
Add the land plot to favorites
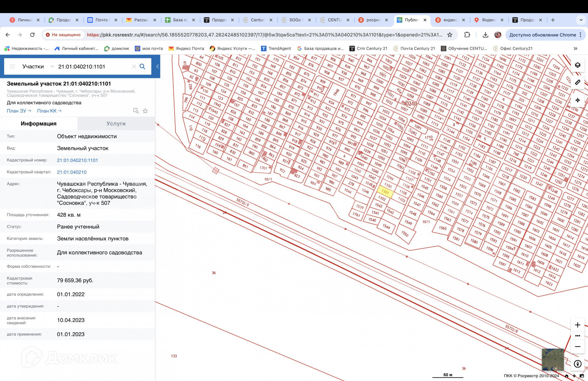[145, 111]
